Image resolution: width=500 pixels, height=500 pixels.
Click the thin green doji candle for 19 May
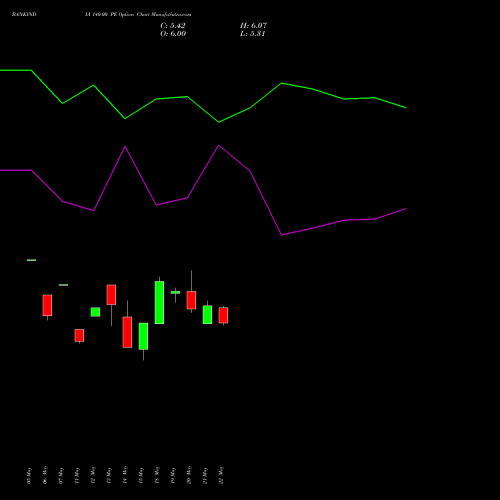click(175, 292)
